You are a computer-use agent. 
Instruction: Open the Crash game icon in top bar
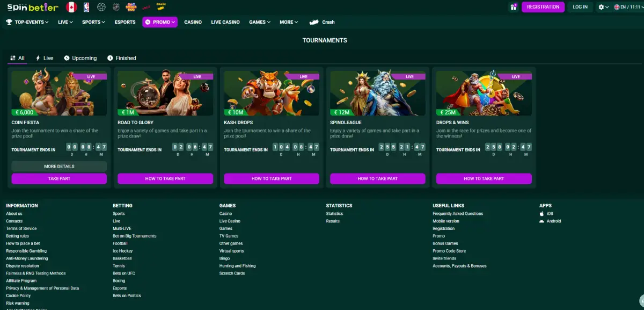click(x=160, y=6)
